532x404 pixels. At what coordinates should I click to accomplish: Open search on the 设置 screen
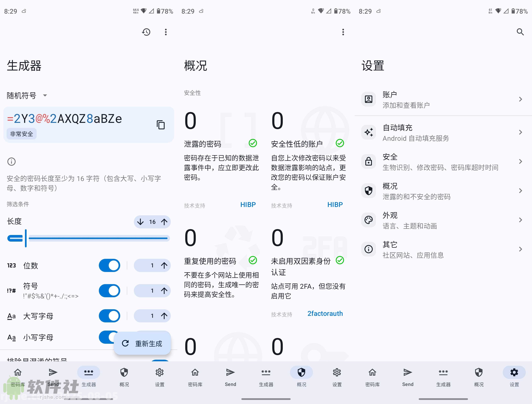pos(520,32)
